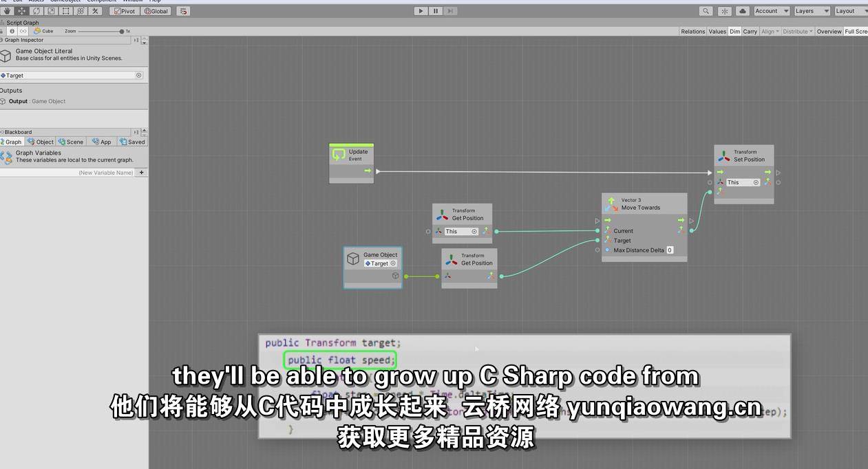Screen dimensions: 868x469
Task: Add new graph variable plus button
Action: pos(142,173)
